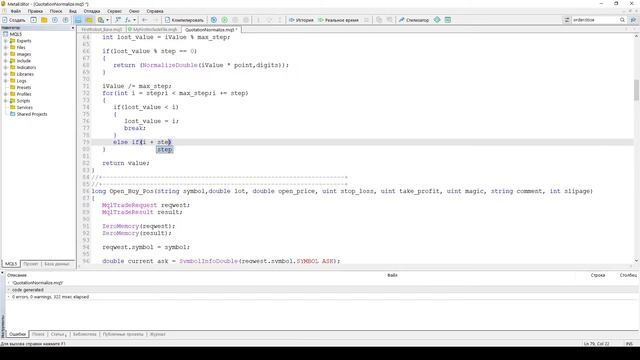The width and height of the screenshot is (640, 360).
Task: Click the Строка column header
Action: 598,276
